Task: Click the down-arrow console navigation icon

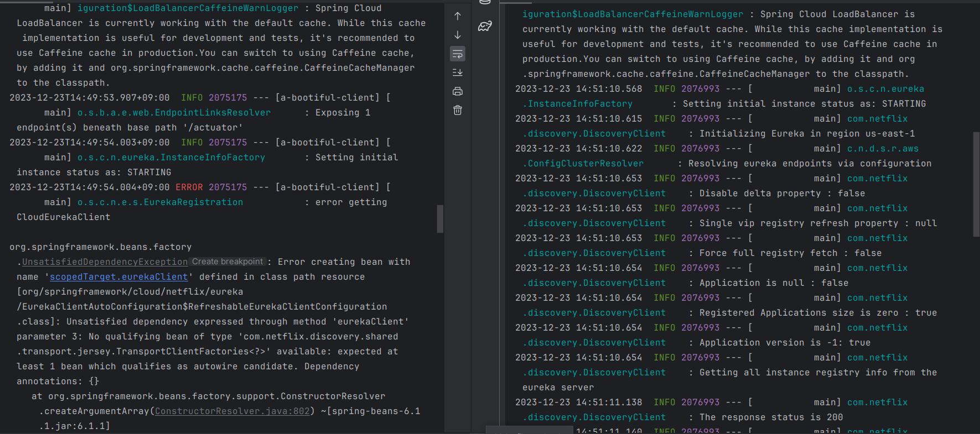Action: 458,35
